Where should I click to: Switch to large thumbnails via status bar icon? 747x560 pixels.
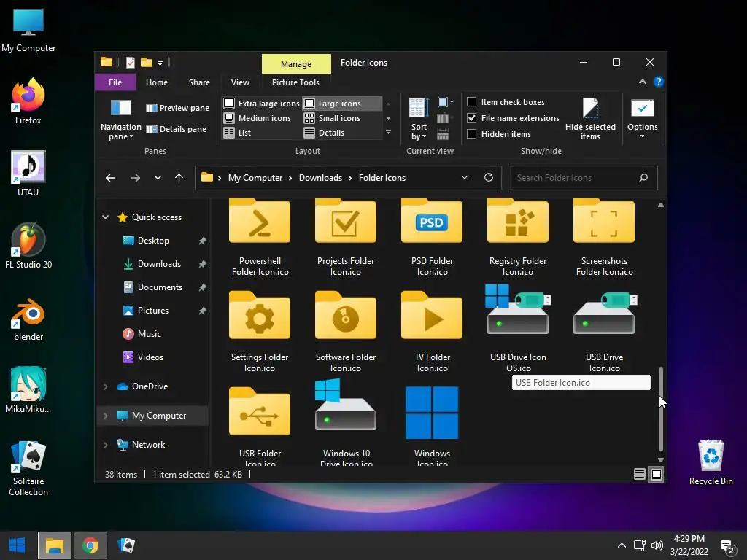tap(657, 474)
